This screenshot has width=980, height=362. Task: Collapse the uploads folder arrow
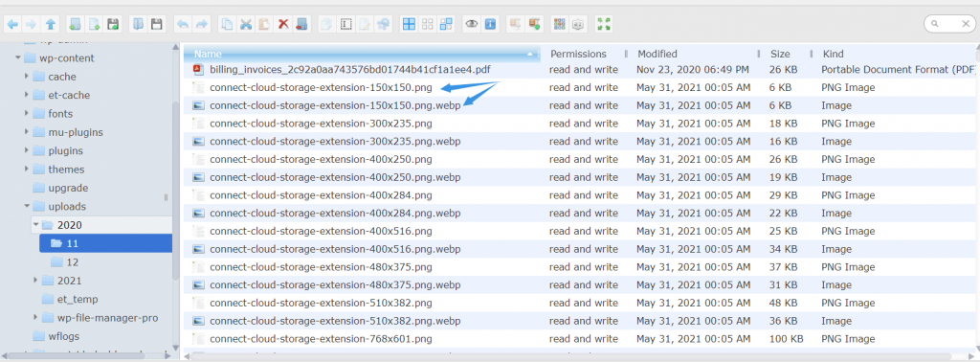(27, 206)
